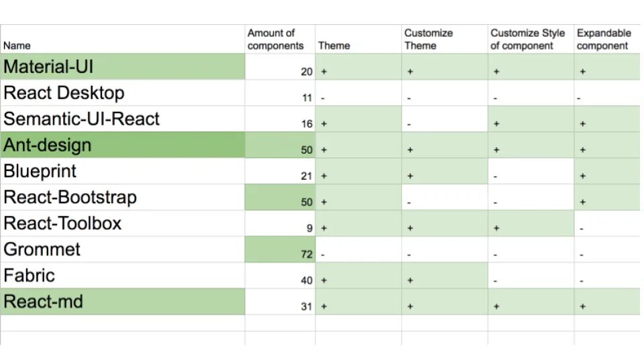Select Fabric's component count cell showing 40
Viewport: 644px width, 362px height.
pyautogui.click(x=280, y=276)
